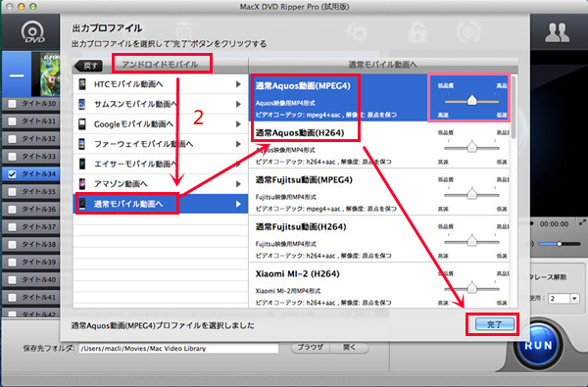Select the タイトル41 row
Viewport: 588px width, 387px height.
pos(31,298)
